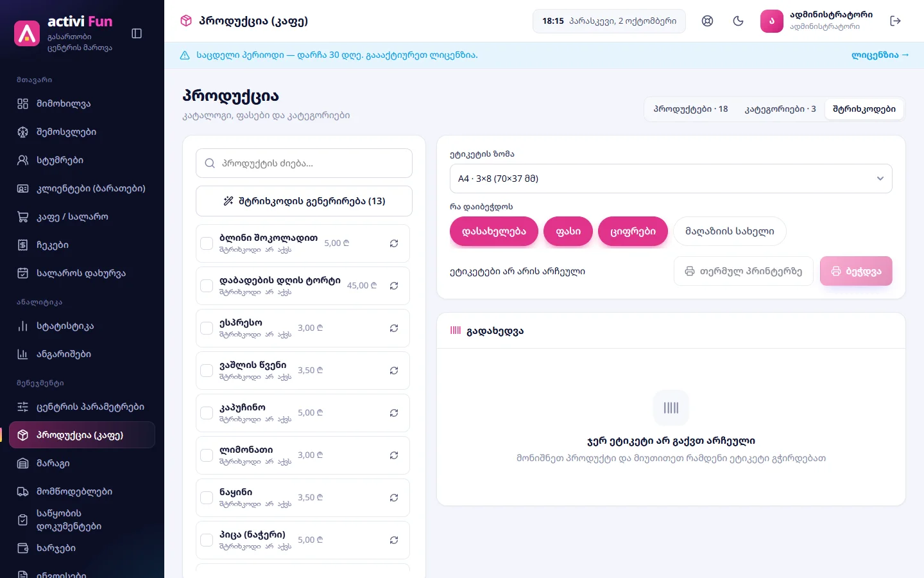Check the box for ბლინი შოკოლადით

point(207,243)
